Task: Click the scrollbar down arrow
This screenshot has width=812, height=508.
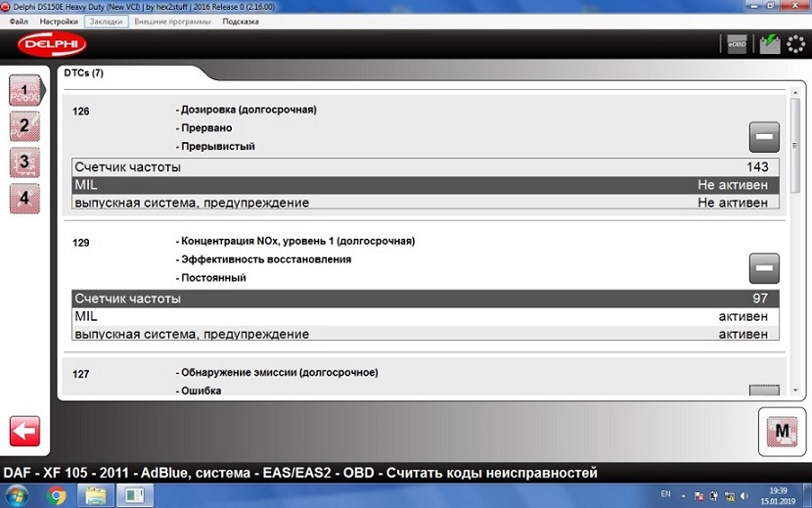Action: (x=796, y=391)
